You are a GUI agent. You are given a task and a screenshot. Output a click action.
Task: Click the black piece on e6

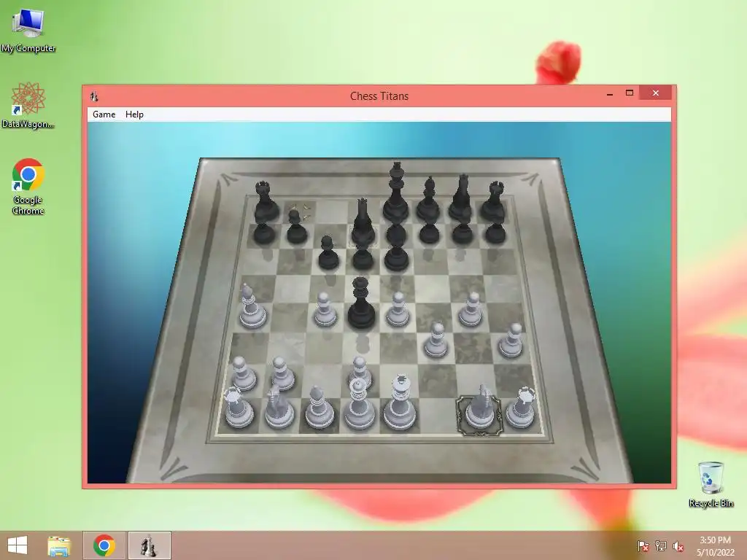(x=396, y=257)
